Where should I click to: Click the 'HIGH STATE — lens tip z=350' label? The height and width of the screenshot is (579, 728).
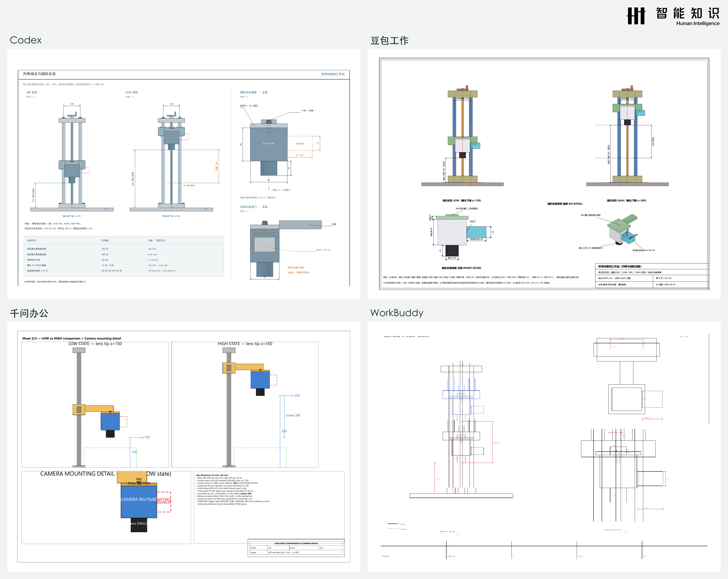pos(245,344)
